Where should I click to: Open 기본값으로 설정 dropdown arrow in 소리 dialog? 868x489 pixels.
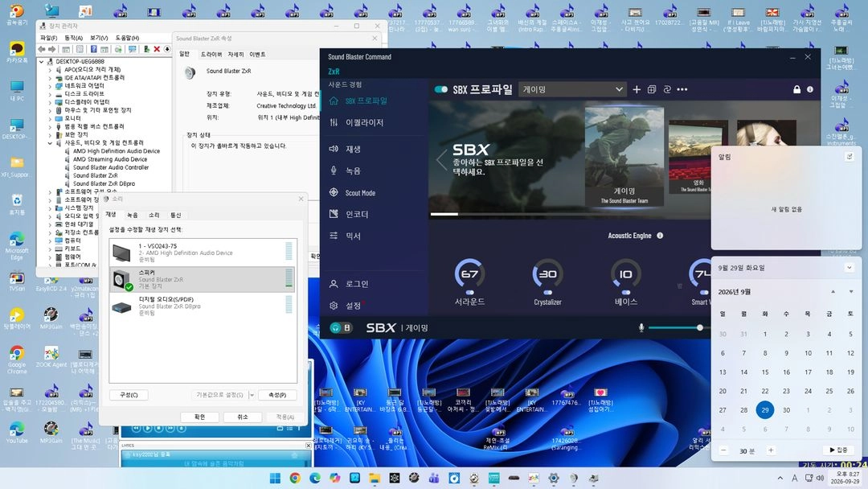252,395
